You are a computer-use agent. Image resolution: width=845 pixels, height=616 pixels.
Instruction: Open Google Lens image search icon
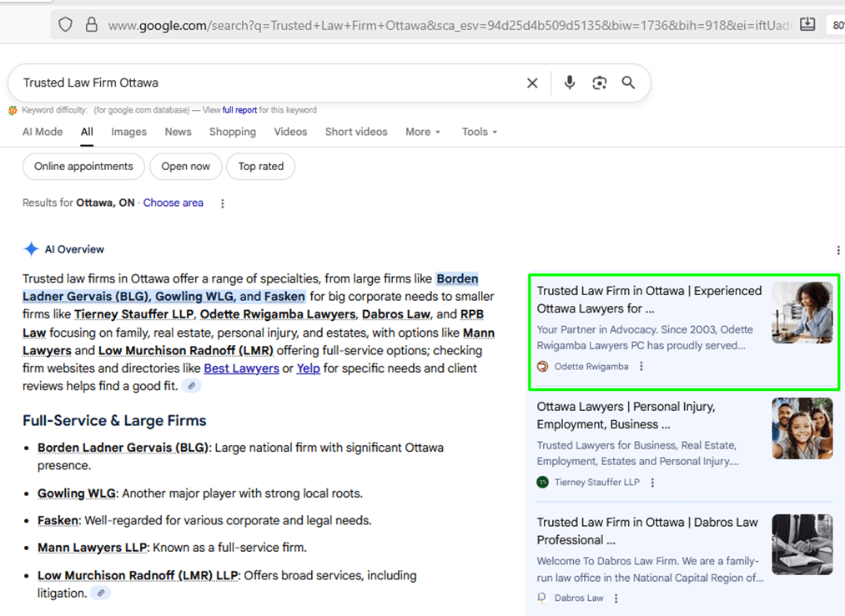[x=599, y=83]
